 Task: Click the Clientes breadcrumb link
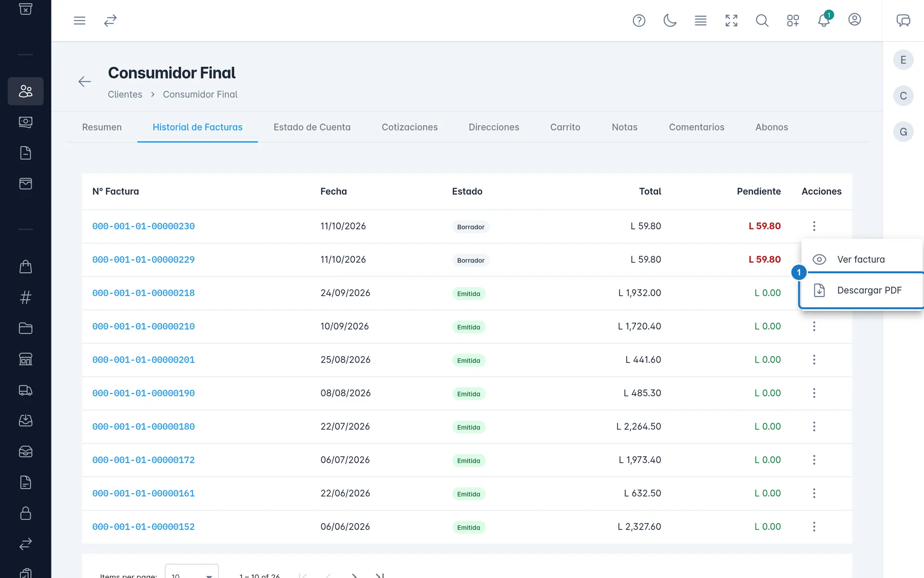[125, 95]
